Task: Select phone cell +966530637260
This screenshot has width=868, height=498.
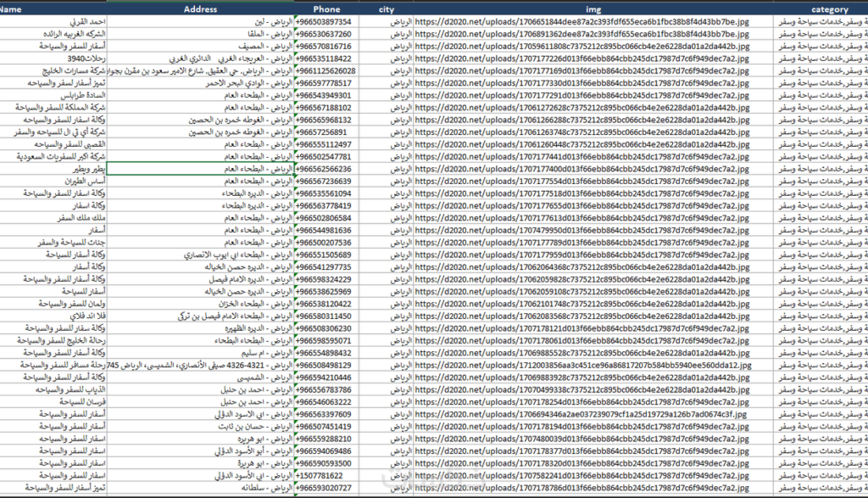Action: [326, 34]
